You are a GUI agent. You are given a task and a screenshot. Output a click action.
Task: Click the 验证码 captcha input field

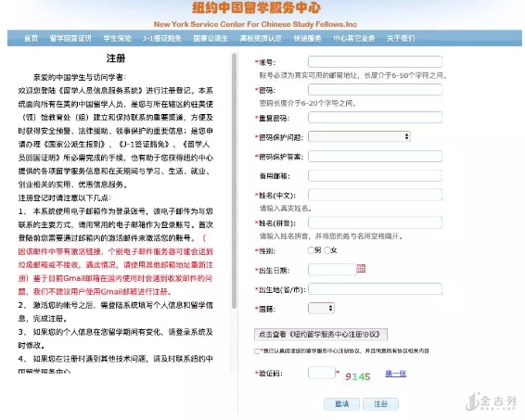coord(322,373)
